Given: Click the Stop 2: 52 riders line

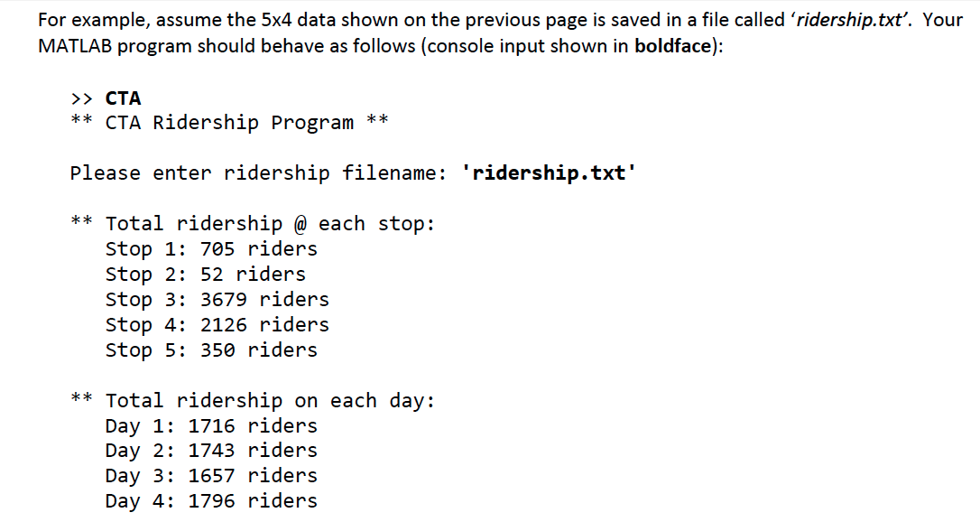Looking at the screenshot, I should click(x=206, y=275).
